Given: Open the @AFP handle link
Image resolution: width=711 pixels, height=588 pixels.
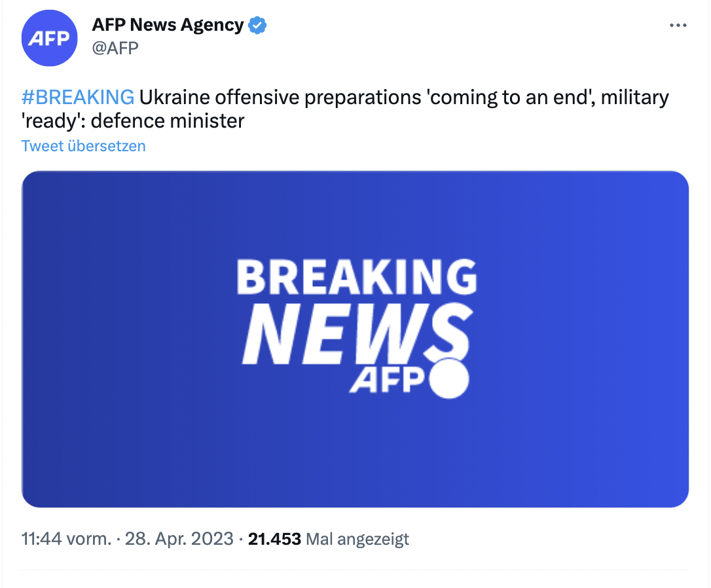Looking at the screenshot, I should pyautogui.click(x=115, y=48).
